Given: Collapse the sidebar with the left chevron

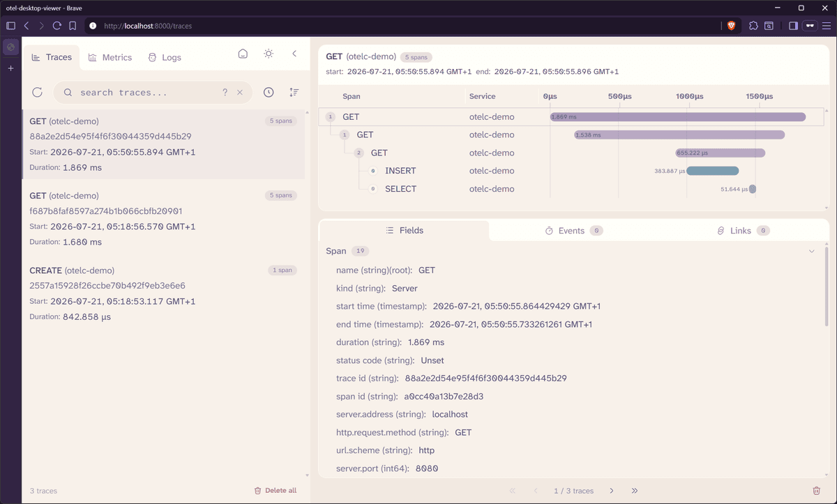Looking at the screenshot, I should pos(294,54).
